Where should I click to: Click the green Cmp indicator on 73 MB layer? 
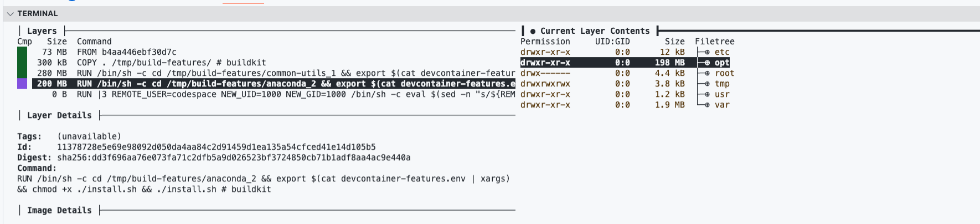(22, 52)
